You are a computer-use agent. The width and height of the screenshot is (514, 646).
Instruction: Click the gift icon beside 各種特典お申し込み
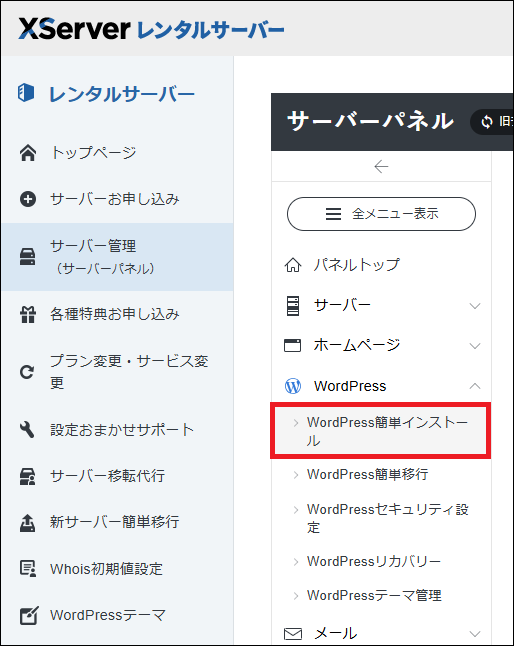pyautogui.click(x=28, y=315)
